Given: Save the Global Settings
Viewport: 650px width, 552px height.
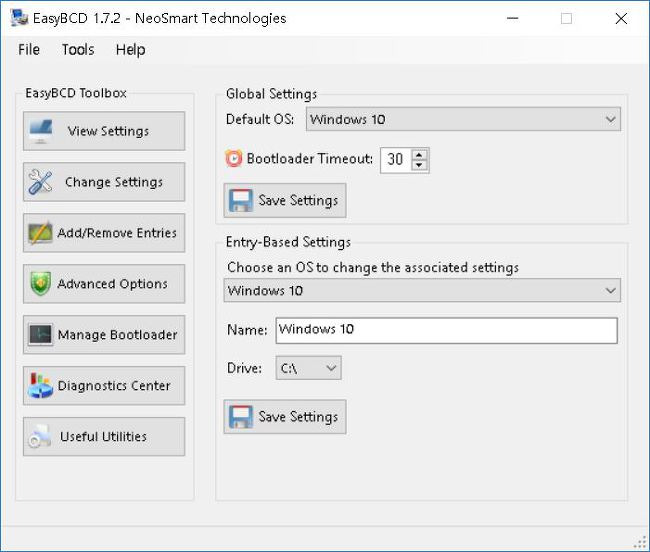Looking at the screenshot, I should pyautogui.click(x=285, y=201).
